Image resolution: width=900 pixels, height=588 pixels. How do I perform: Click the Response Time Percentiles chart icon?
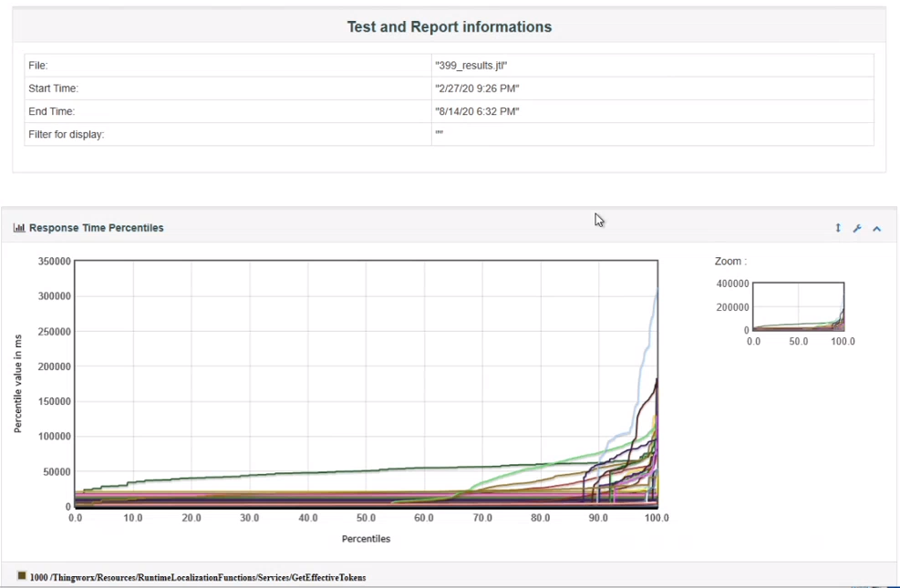click(x=19, y=228)
